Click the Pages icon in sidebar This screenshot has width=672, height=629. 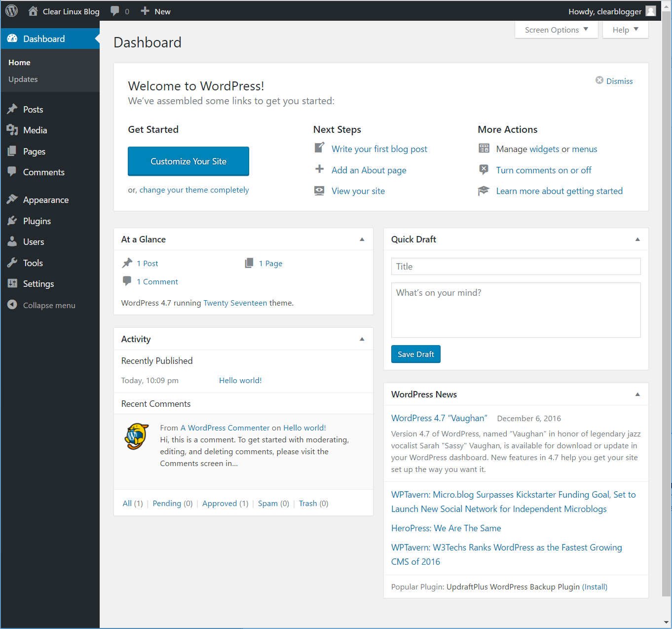(12, 151)
